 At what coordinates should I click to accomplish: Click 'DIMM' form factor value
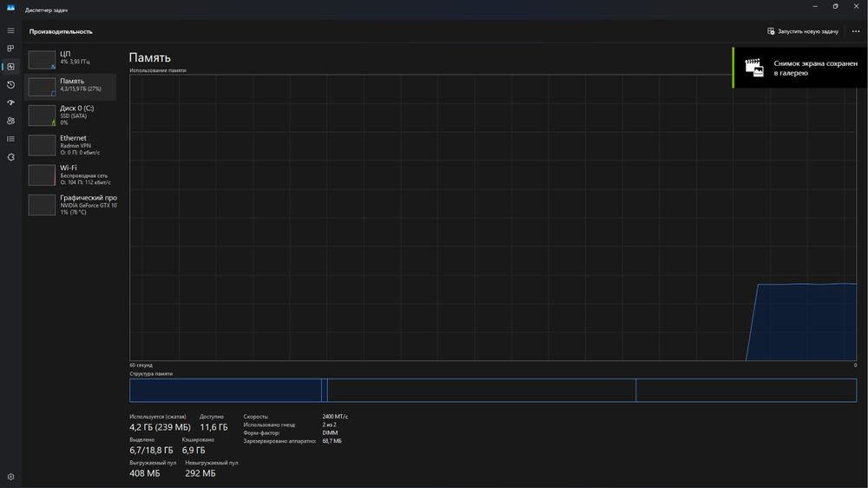[330, 433]
